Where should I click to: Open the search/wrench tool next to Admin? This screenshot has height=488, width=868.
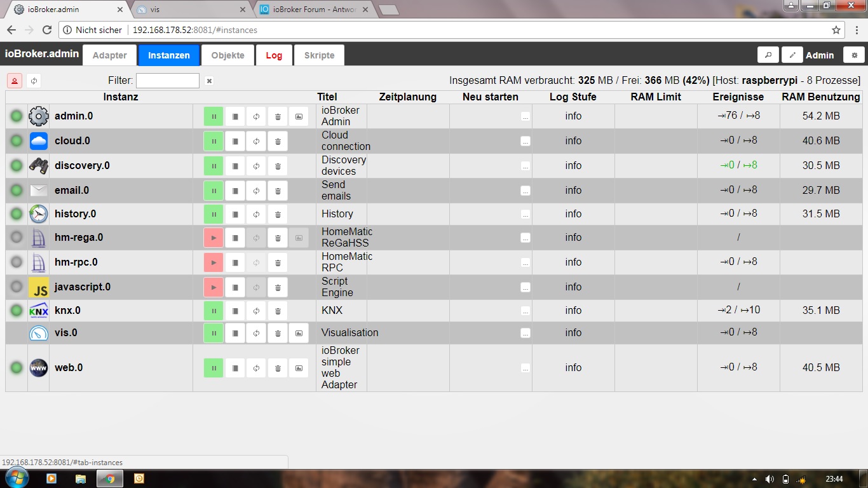point(768,55)
